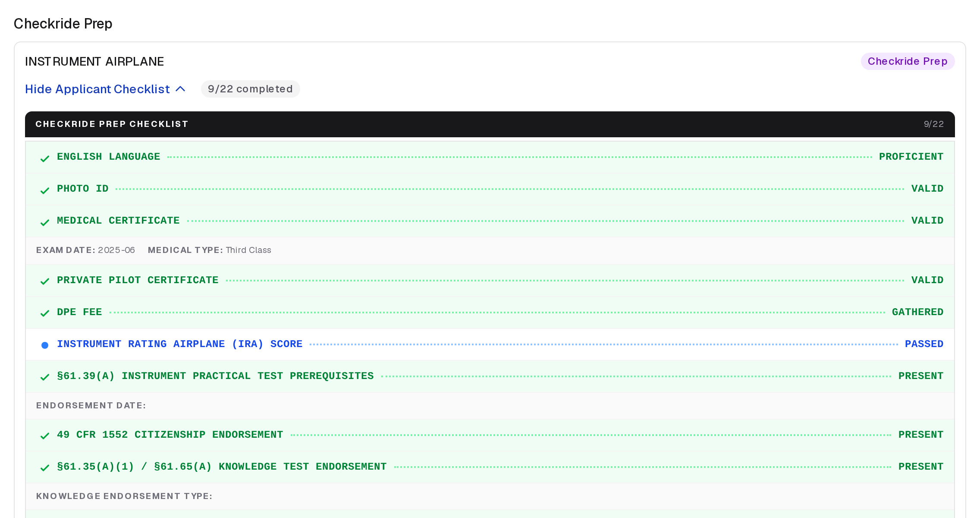Toggle the DPE Fee GATHERED status
Viewport: 980px width, 518px height.
917,312
